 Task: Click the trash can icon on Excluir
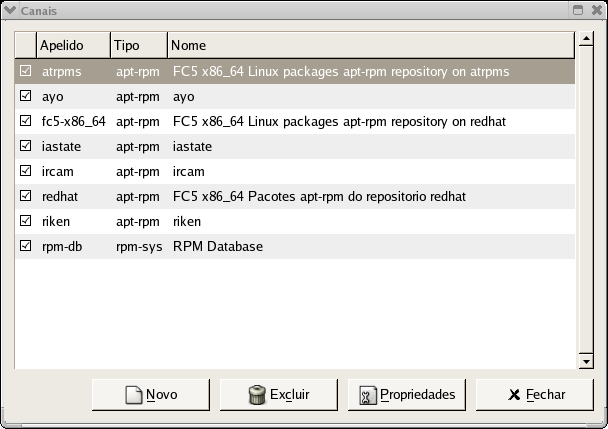257,395
